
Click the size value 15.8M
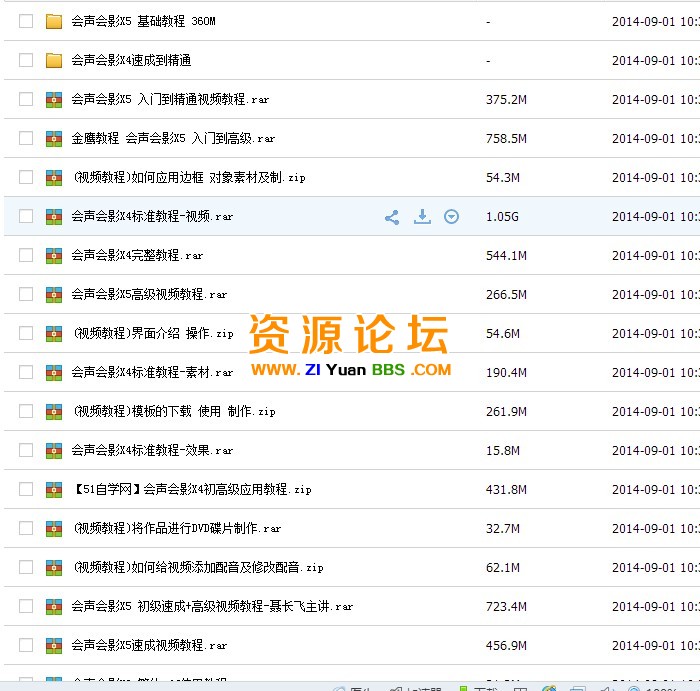(503, 451)
